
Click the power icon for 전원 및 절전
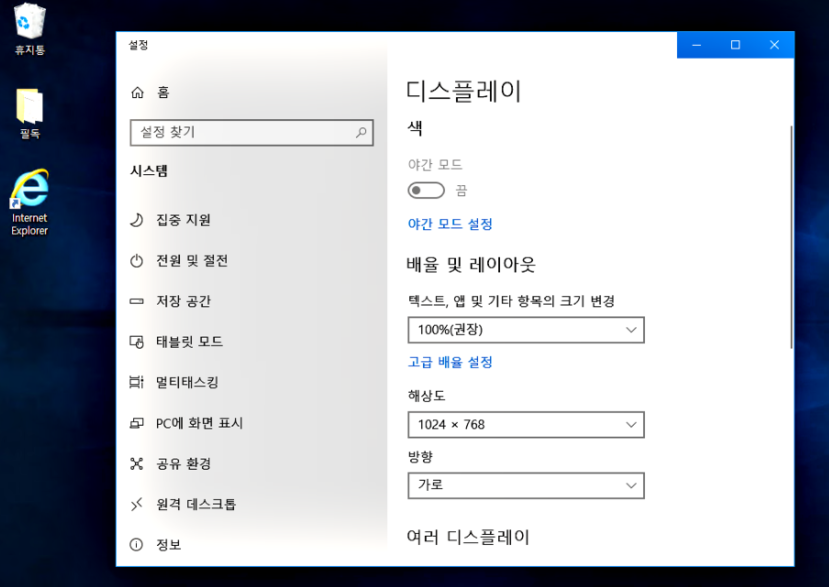pos(136,261)
